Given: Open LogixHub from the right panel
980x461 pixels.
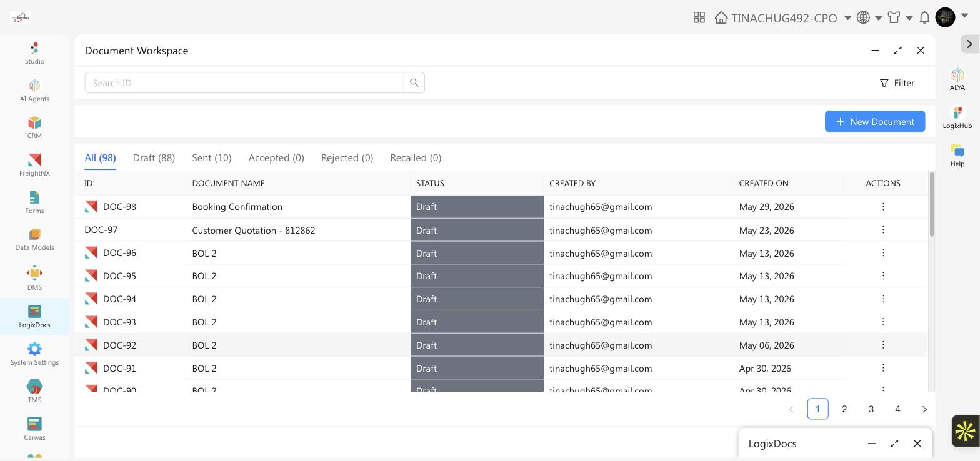Looking at the screenshot, I should pyautogui.click(x=957, y=118).
